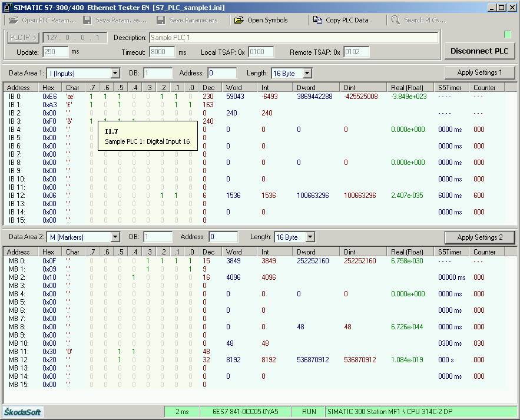This screenshot has height=420, width=520.
Task: Click Data Area 2 DB field
Action: [158, 237]
